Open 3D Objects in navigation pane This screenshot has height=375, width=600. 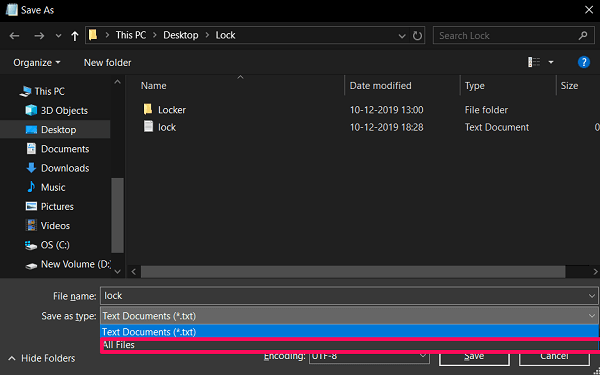pyautogui.click(x=64, y=111)
